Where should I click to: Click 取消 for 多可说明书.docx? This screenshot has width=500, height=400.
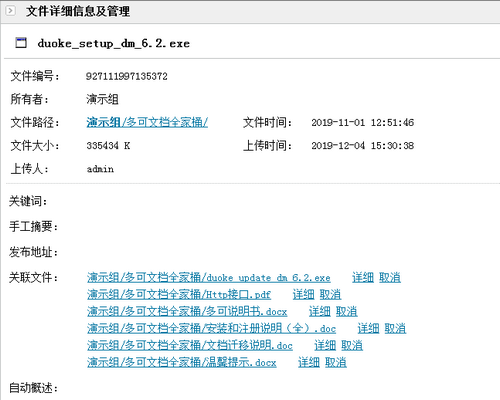click(346, 311)
